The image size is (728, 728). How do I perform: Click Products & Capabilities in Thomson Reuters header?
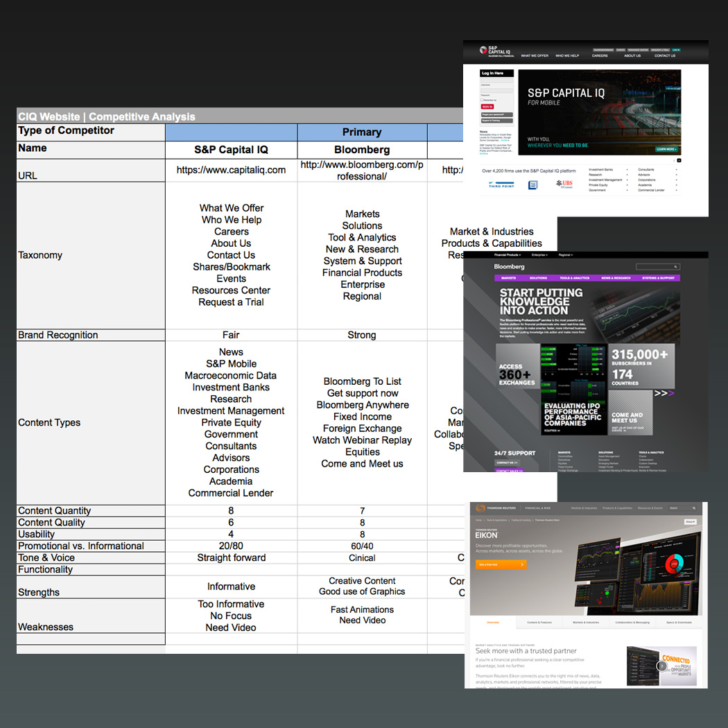coord(617,508)
